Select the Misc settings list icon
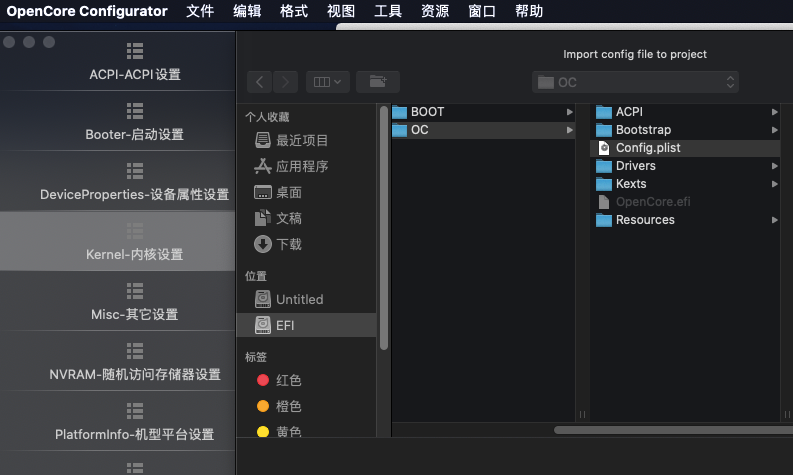Image resolution: width=793 pixels, height=475 pixels. 134,290
